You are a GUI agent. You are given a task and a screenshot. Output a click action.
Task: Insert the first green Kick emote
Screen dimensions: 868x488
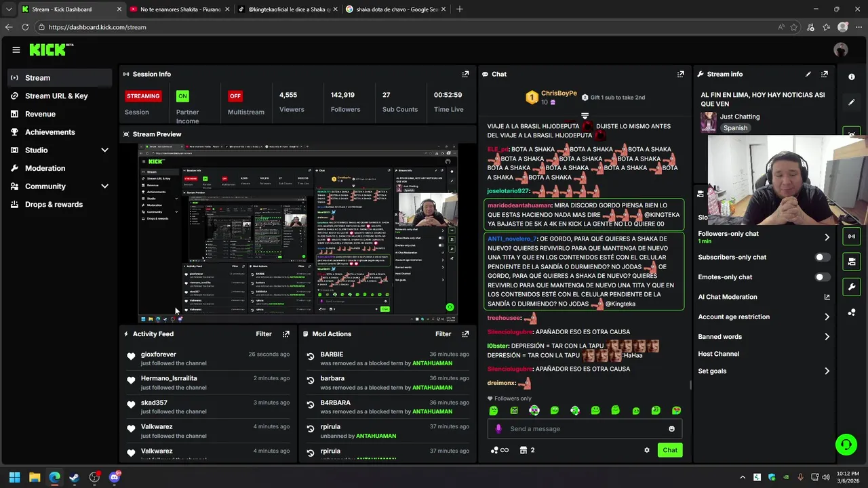tap(494, 411)
